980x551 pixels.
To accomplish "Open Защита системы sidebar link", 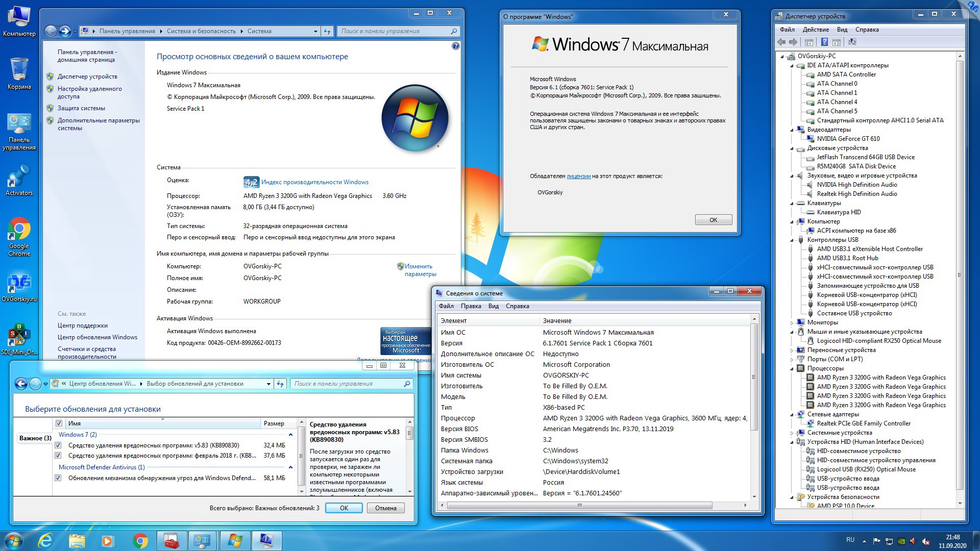I will [x=81, y=108].
